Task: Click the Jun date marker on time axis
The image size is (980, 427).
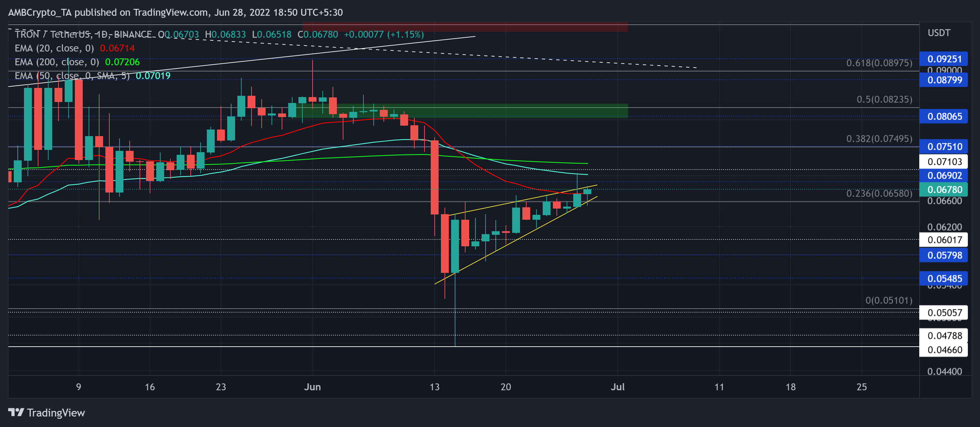Action: pyautogui.click(x=312, y=387)
